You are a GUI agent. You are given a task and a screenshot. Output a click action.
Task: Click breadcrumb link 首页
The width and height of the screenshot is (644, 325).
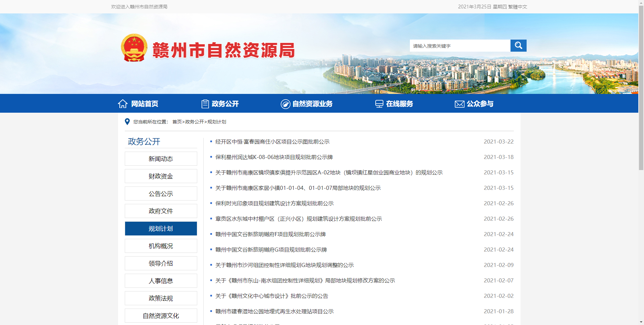[x=177, y=121]
